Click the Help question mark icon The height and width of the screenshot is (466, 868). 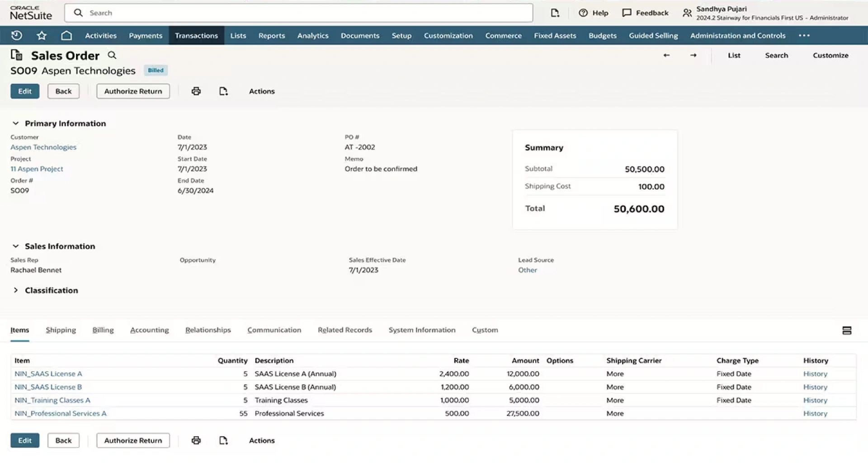583,13
